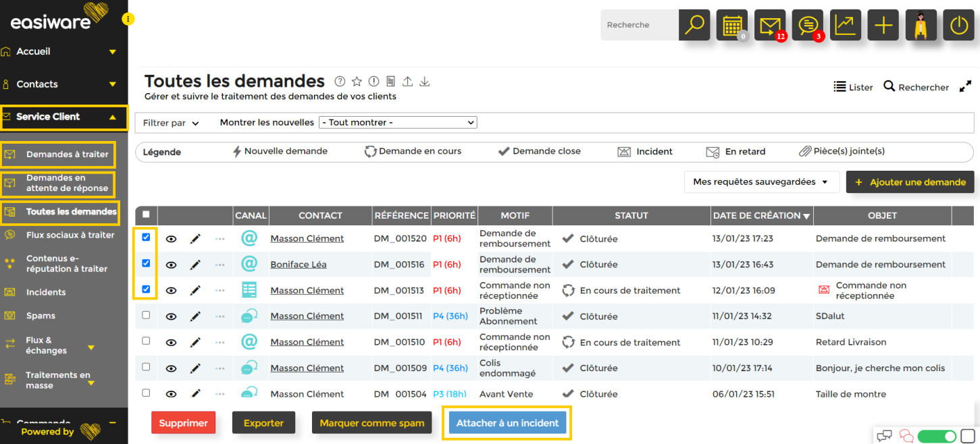This screenshot has height=444, width=980.
Task: View request DM_001516 with eye icon
Action: [x=171, y=265]
